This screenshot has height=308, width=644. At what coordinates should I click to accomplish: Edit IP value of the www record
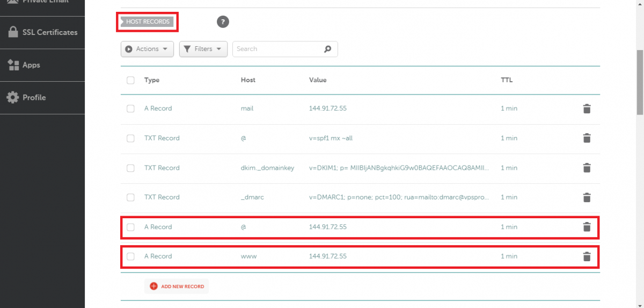click(x=328, y=256)
